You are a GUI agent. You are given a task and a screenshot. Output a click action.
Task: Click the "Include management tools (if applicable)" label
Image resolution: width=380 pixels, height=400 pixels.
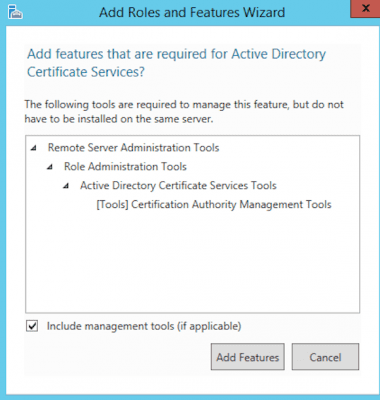pos(144,326)
